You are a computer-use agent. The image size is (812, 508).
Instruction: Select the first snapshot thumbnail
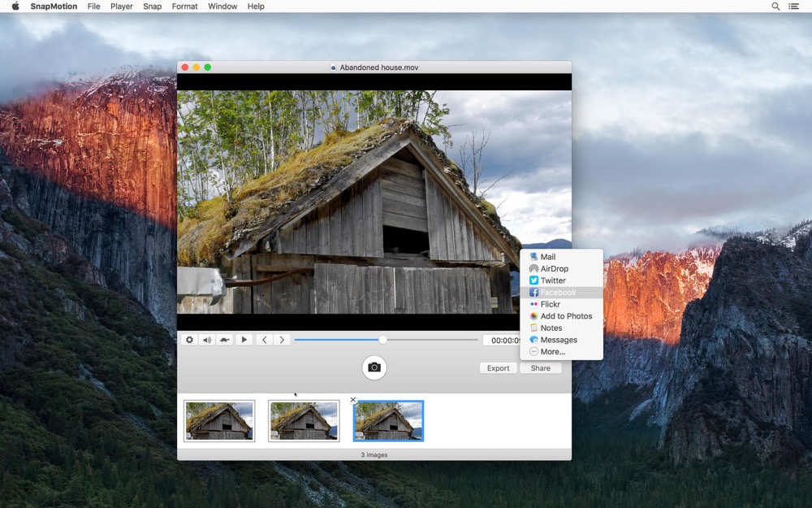pos(219,421)
